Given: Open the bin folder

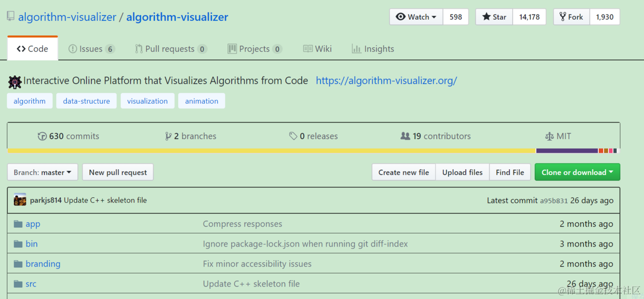Looking at the screenshot, I should coord(32,244).
